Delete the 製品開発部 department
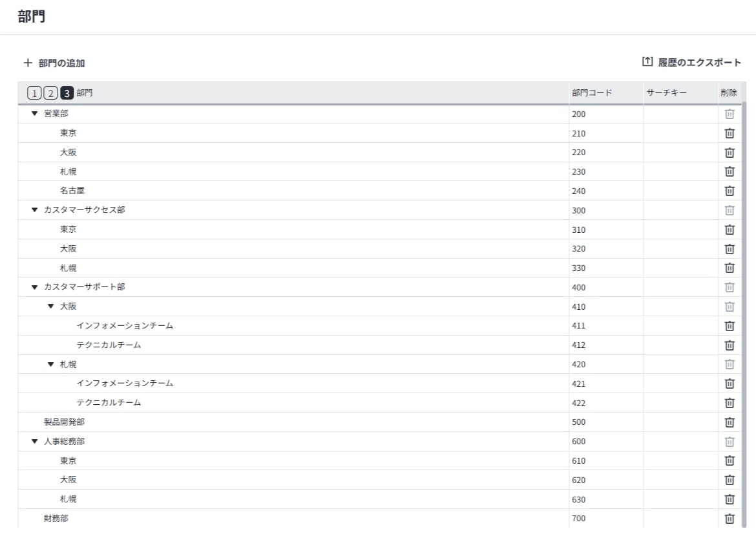This screenshot has height=540, width=756. [730, 422]
